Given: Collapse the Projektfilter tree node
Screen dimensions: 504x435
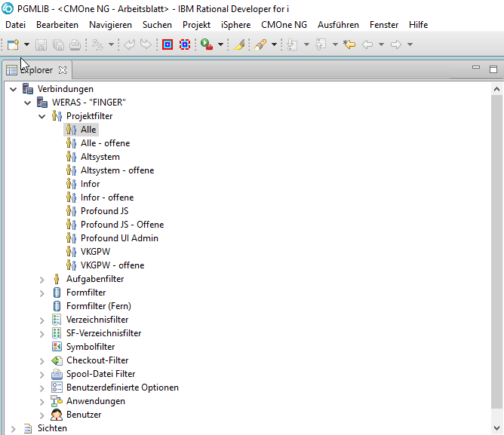Looking at the screenshot, I should point(42,116).
